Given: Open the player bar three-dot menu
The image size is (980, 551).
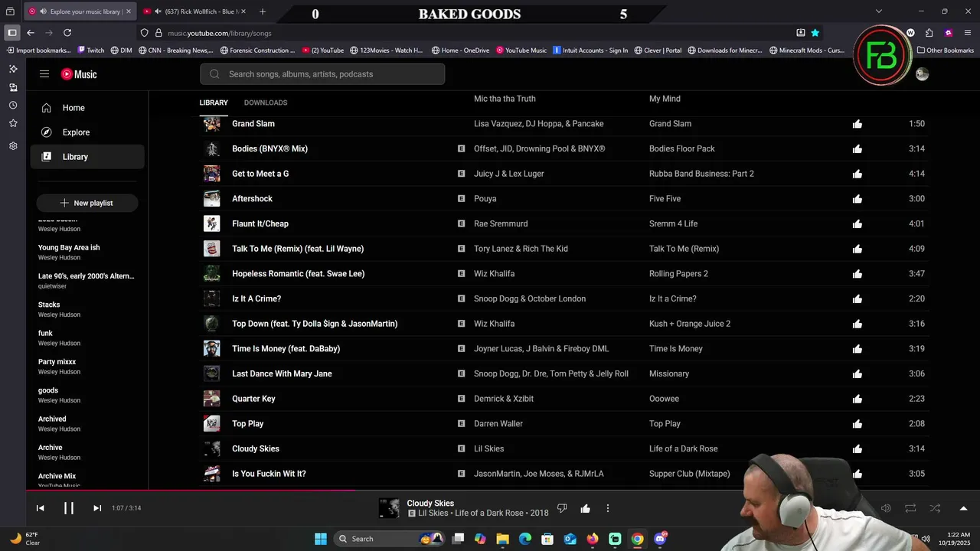Looking at the screenshot, I should (x=608, y=508).
